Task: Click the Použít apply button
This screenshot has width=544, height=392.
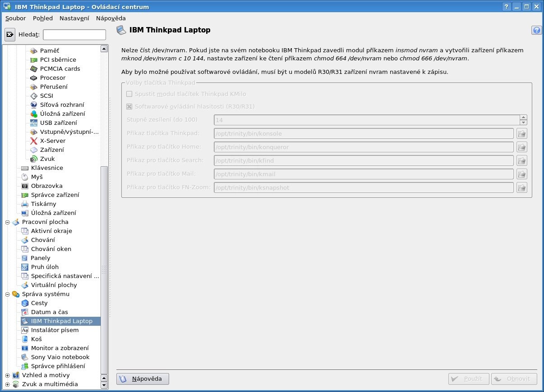Action: [x=469, y=379]
